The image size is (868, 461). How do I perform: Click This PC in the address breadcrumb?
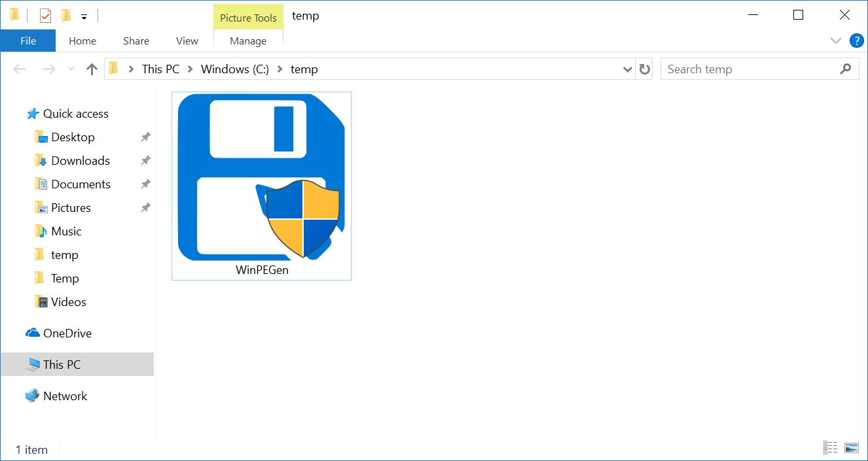160,69
